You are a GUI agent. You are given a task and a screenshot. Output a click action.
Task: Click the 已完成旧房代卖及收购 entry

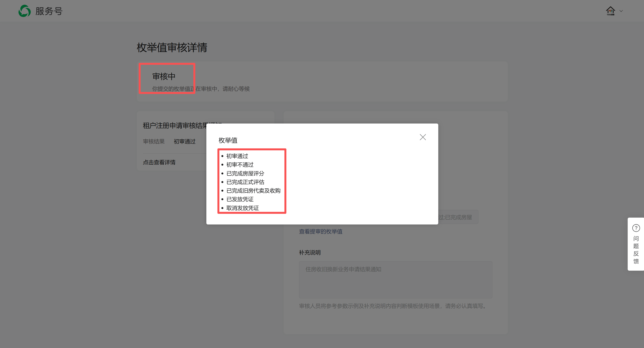(253, 191)
